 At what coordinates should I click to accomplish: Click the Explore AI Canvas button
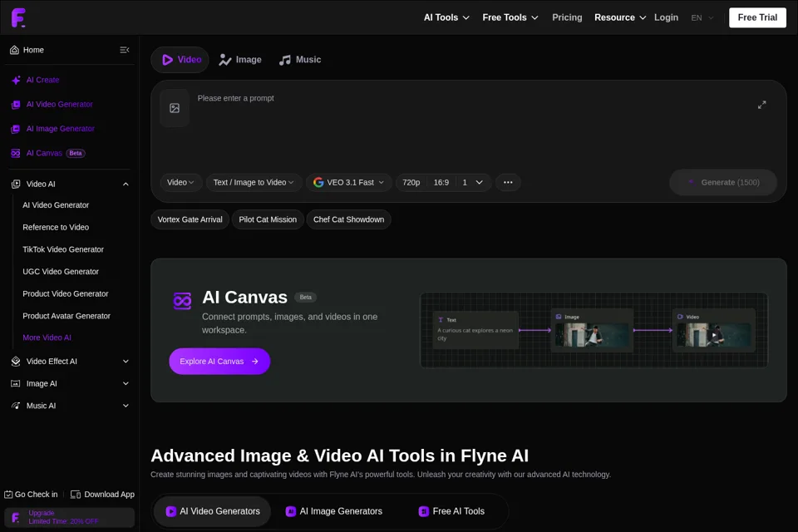219,362
